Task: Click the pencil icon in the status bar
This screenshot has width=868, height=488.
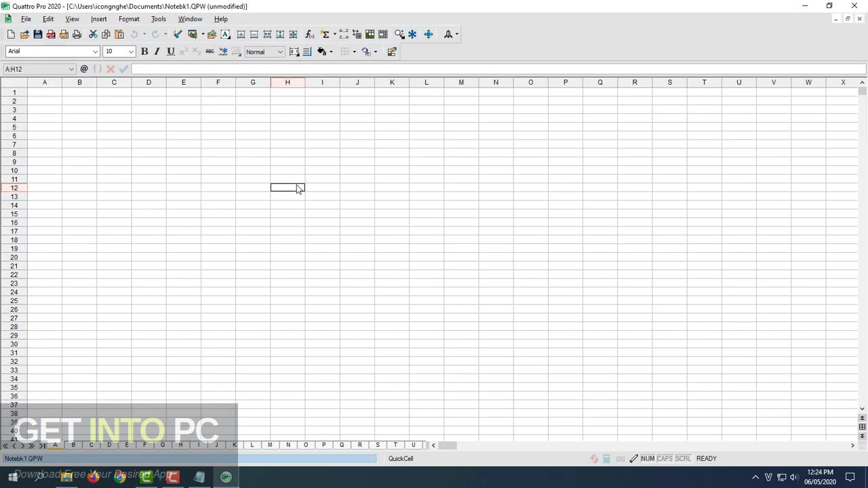Action: tap(633, 459)
